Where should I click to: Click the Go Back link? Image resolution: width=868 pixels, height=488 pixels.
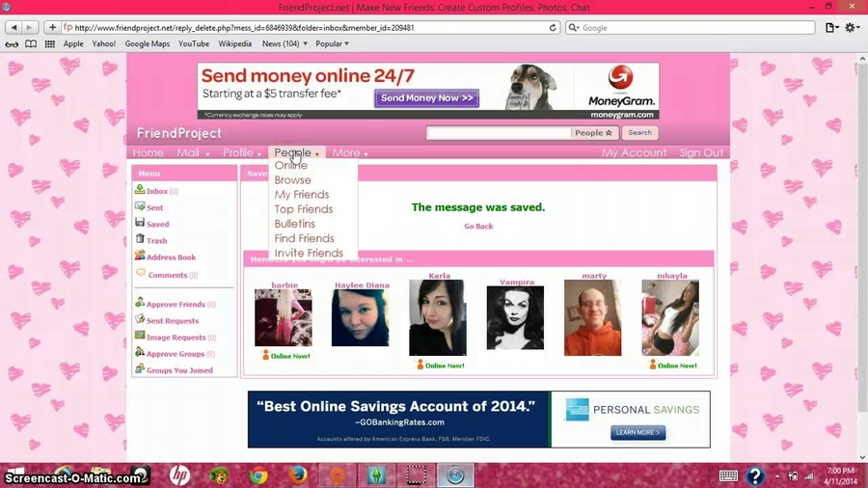tap(478, 227)
